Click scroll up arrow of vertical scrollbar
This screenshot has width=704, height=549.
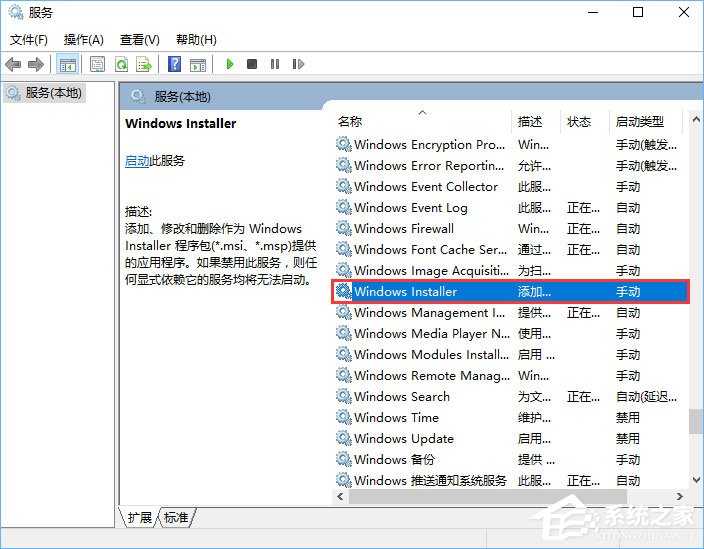pos(696,119)
